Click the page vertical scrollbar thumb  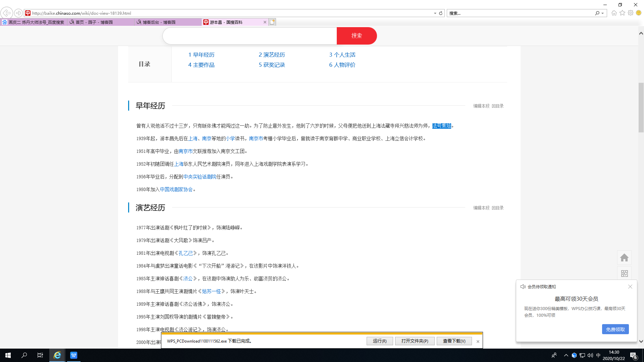(641, 107)
